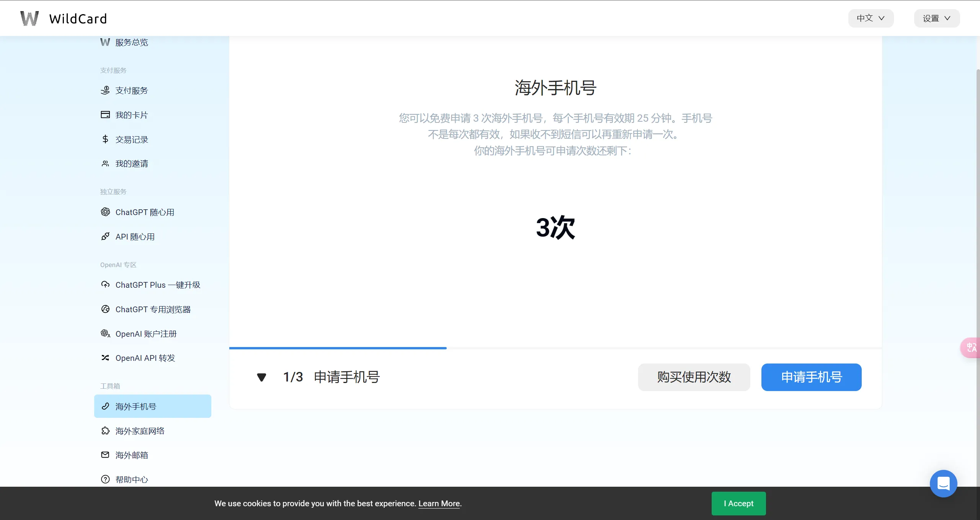Click the 支付服务 coin icon in sidebar
This screenshot has height=520, width=980.
pyautogui.click(x=105, y=90)
